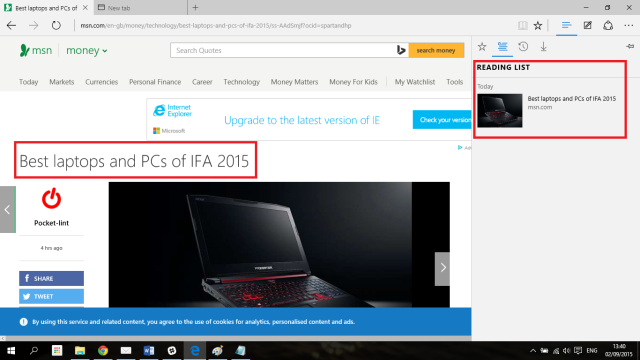Screen dimensions: 640x360
Task: Make a Web Note pen icon
Action: 587,25
